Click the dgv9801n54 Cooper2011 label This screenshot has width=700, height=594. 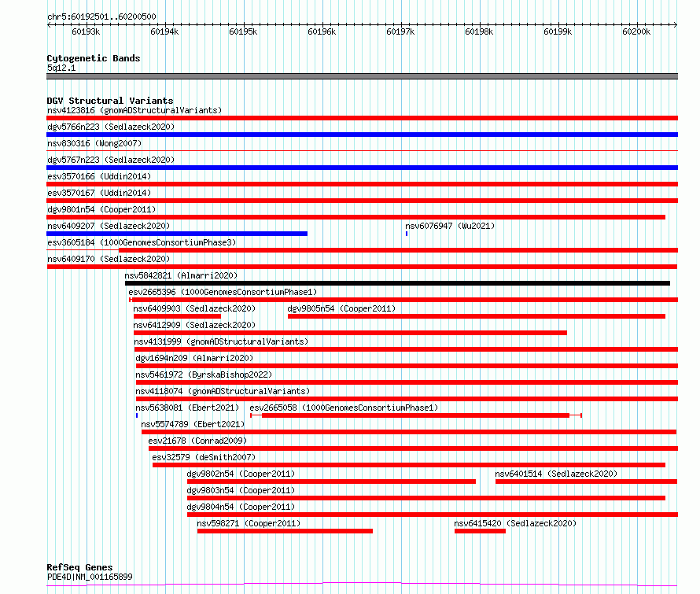[x=101, y=209]
